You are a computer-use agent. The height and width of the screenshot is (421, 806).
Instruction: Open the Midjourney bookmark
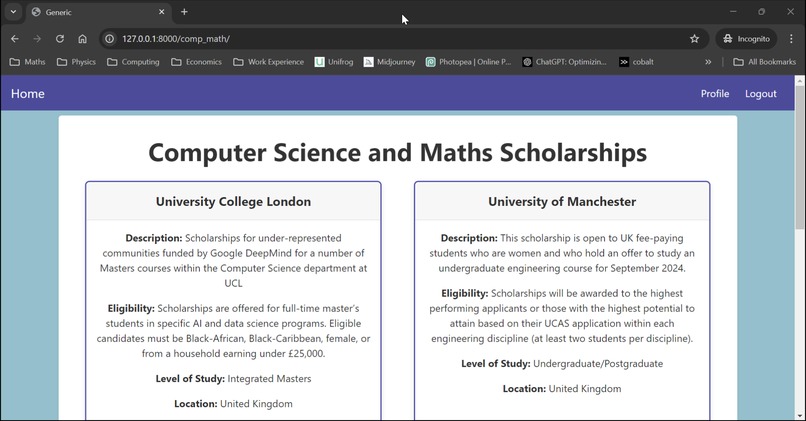click(x=390, y=62)
